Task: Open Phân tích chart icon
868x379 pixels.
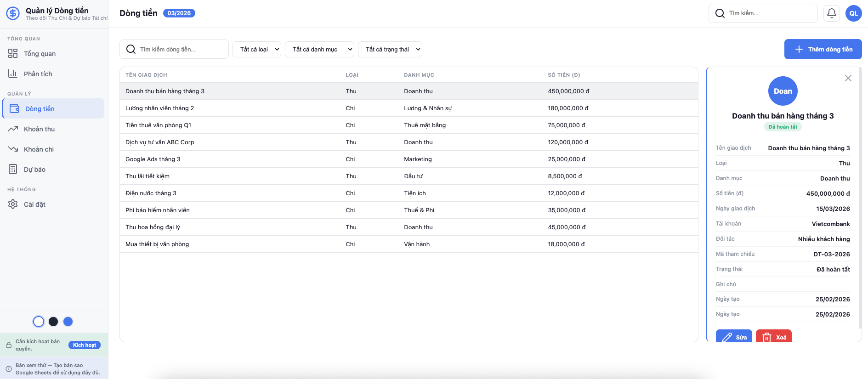Action: click(x=13, y=74)
